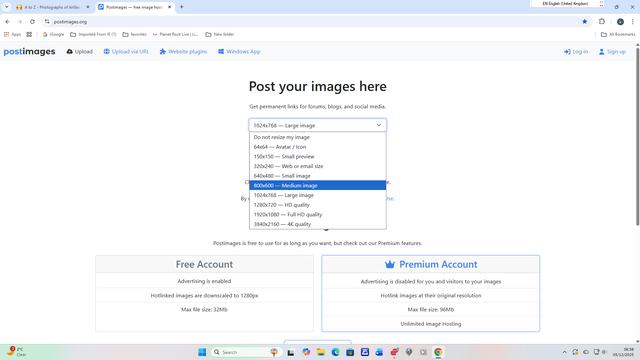Go back to the previous page
This screenshot has width=640, height=360.
point(7,22)
